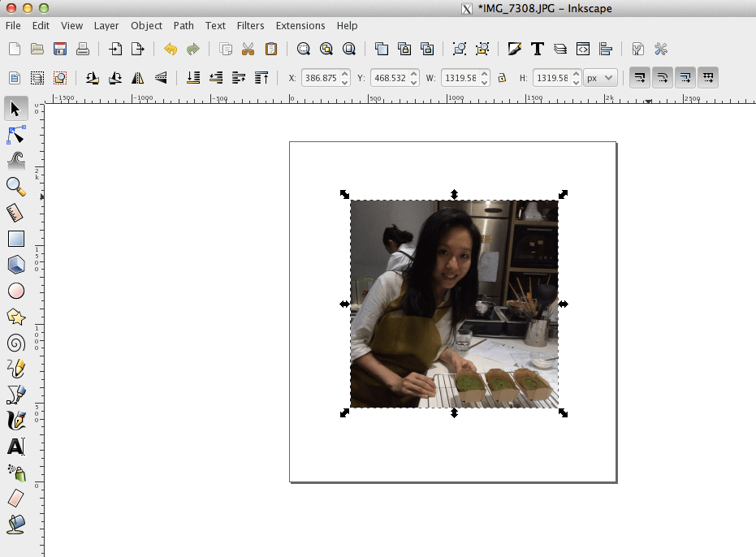Group selected objects
The image size is (756, 557).
point(404,49)
